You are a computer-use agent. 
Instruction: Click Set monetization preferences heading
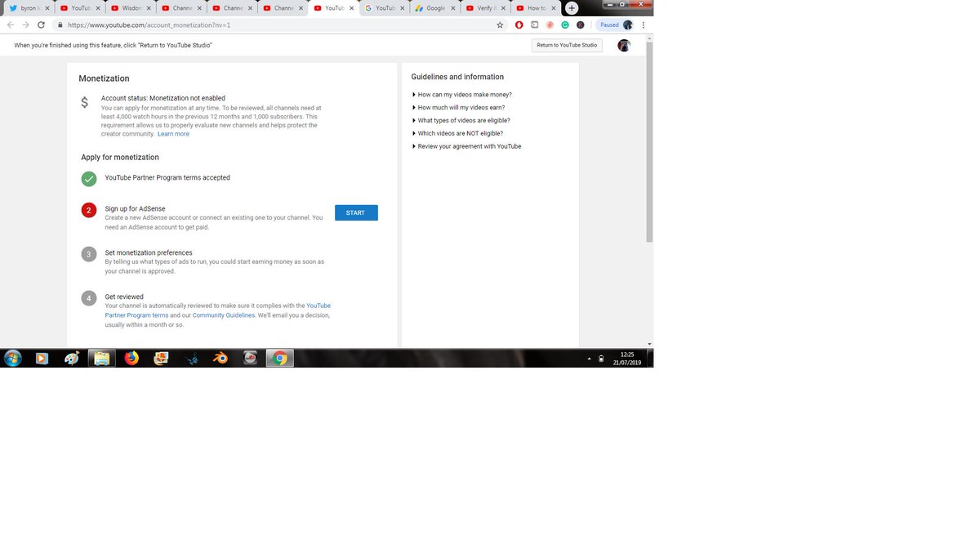[149, 253]
